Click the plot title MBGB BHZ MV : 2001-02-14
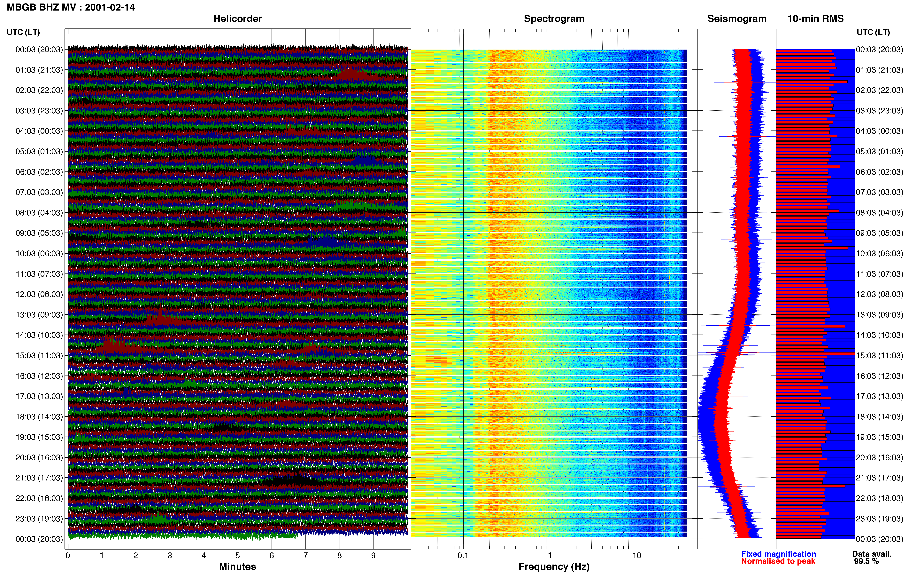 pos(71,7)
